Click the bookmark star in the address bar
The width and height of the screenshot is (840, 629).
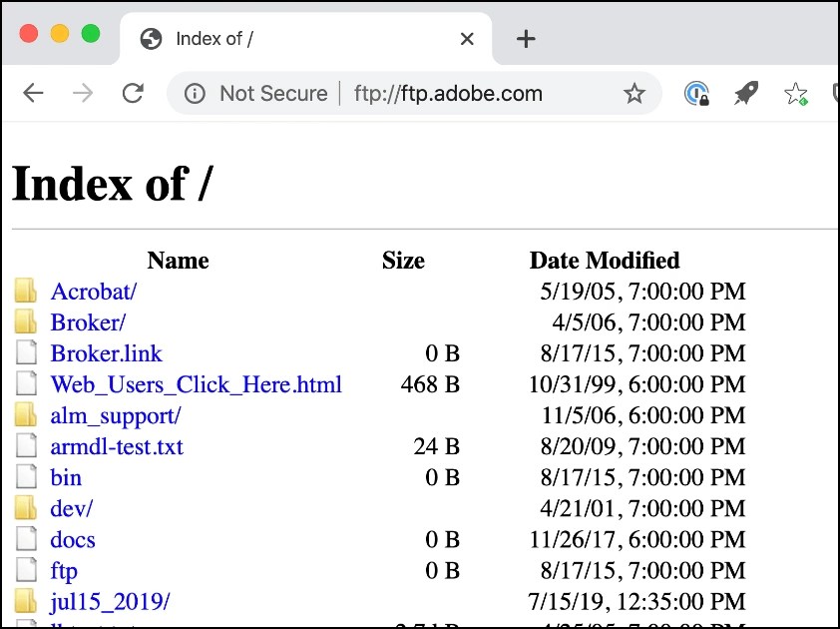coord(634,92)
